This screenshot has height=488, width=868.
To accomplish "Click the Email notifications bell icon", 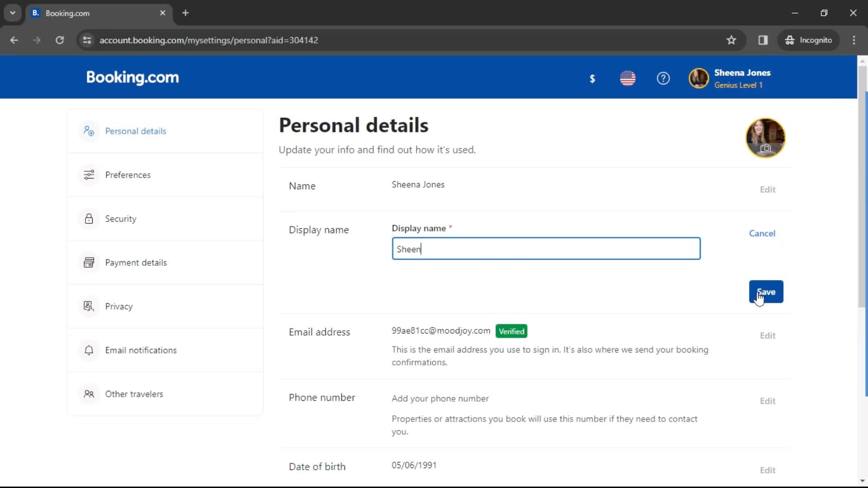I will tap(89, 350).
